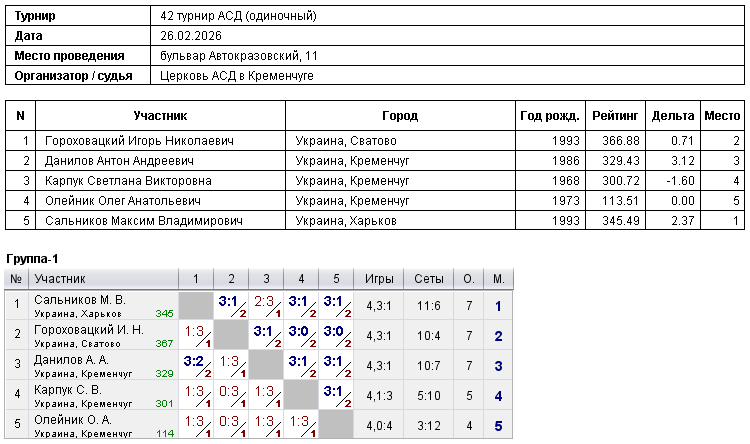This screenshot has width=750, height=444.
Task: Click rating value 366.88
Action: (621, 141)
